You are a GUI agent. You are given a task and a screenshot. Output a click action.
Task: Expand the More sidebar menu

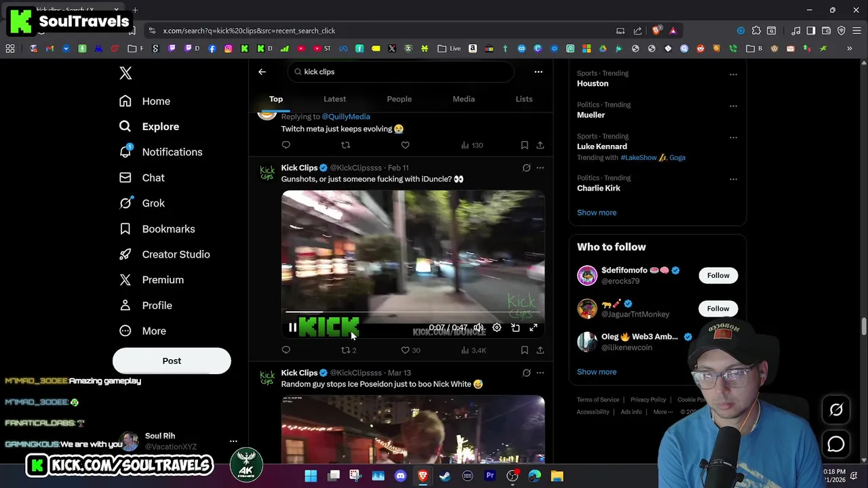142,331
